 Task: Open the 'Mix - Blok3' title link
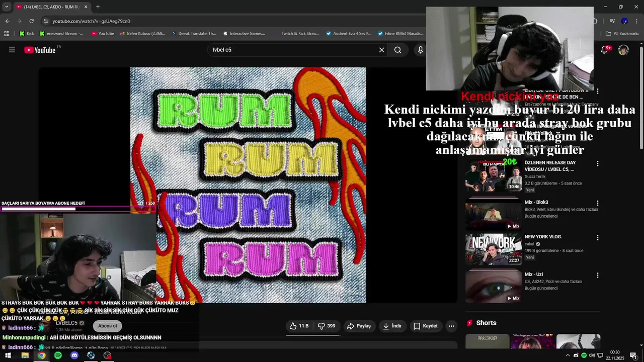pos(536,202)
